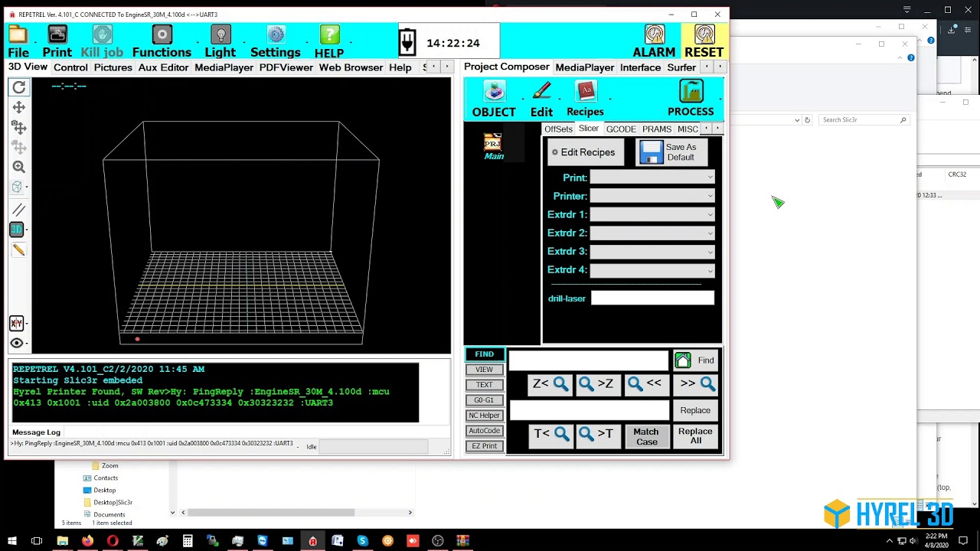
Task: Click the Edit pencil icon
Action: [x=541, y=92]
